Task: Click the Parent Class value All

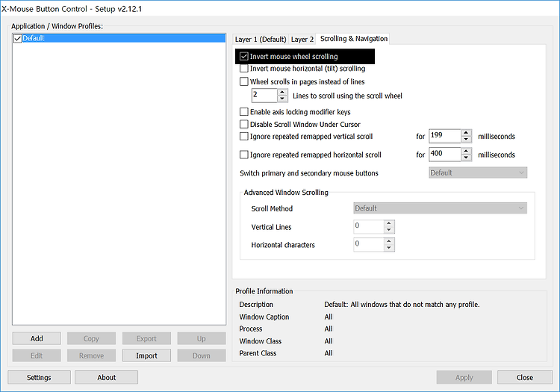Action: point(329,353)
